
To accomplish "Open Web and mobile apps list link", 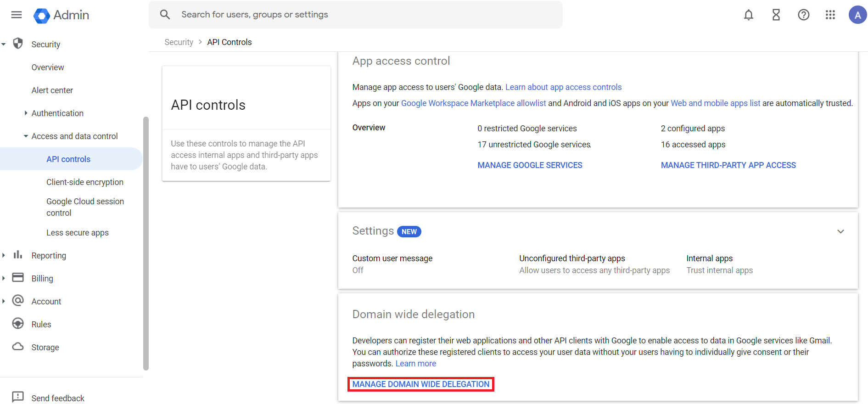I will pos(715,103).
